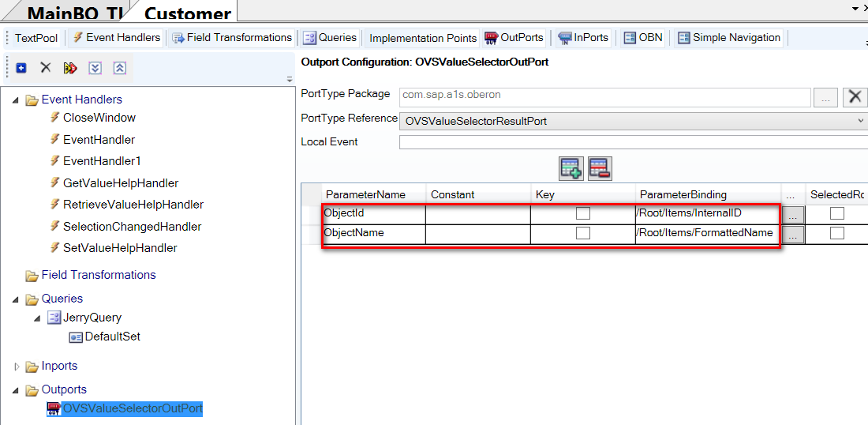Viewport: 868px width, 425px height.
Task: Open the Simple Navigation tab
Action: (728, 38)
